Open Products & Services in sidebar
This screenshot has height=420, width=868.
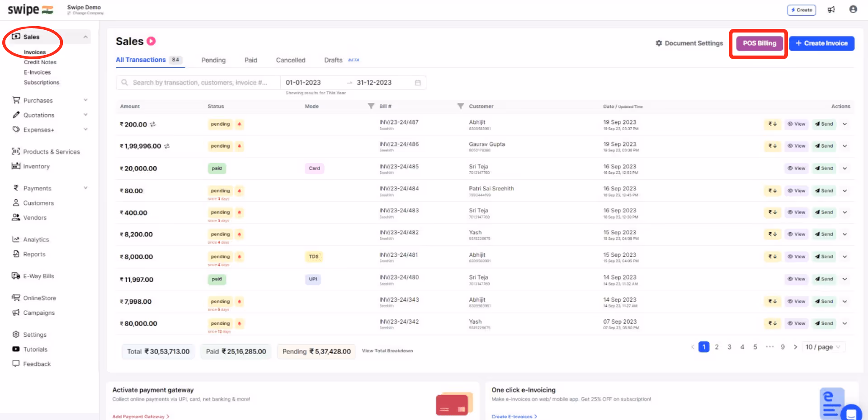tap(46, 152)
